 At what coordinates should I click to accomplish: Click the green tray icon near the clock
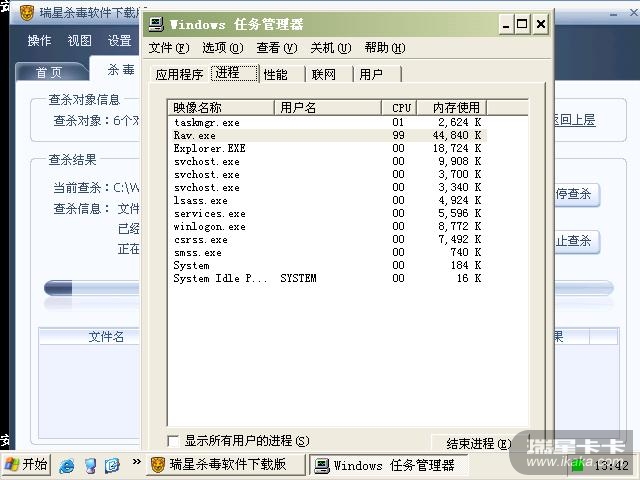click(x=577, y=465)
